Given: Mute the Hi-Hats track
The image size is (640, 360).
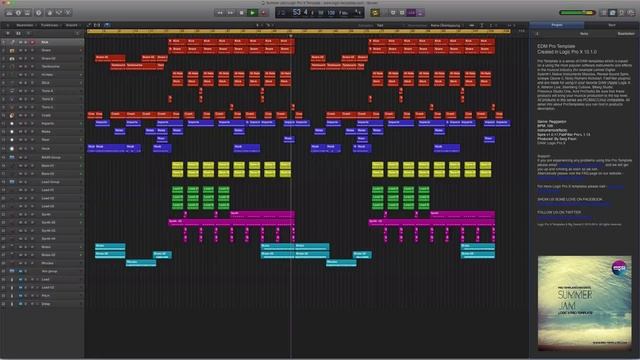Looking at the screenshot, I should [x=20, y=75].
